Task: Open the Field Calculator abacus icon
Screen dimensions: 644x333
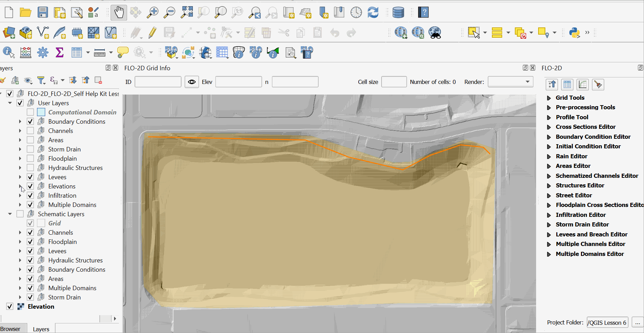Action: coord(26,53)
